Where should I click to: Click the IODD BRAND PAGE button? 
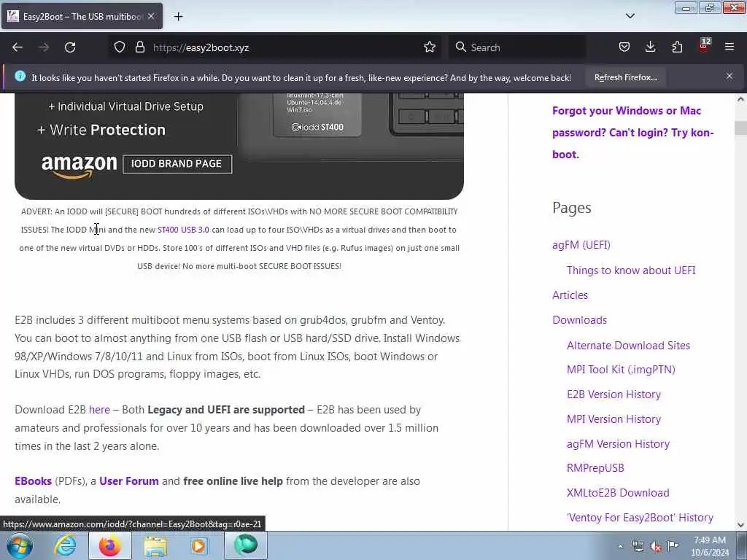pyautogui.click(x=177, y=164)
